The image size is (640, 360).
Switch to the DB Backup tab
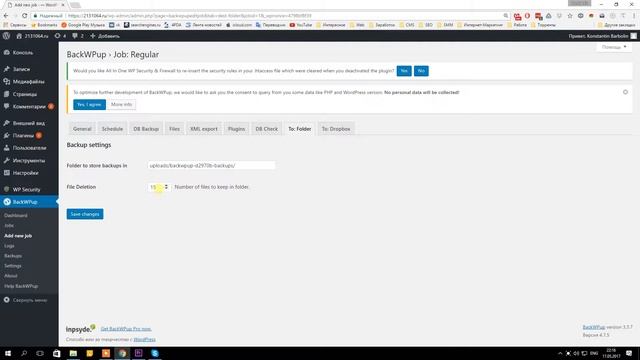pyautogui.click(x=146, y=129)
